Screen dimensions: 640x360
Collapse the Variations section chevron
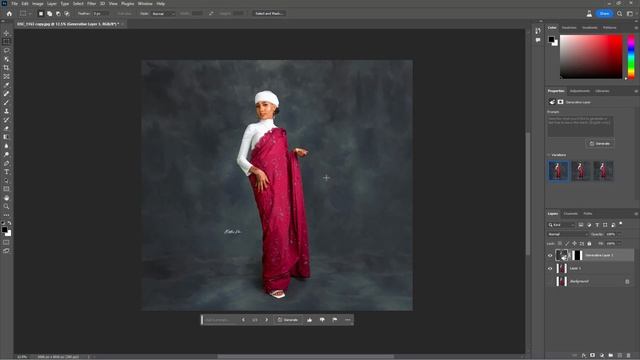pyautogui.click(x=549, y=155)
